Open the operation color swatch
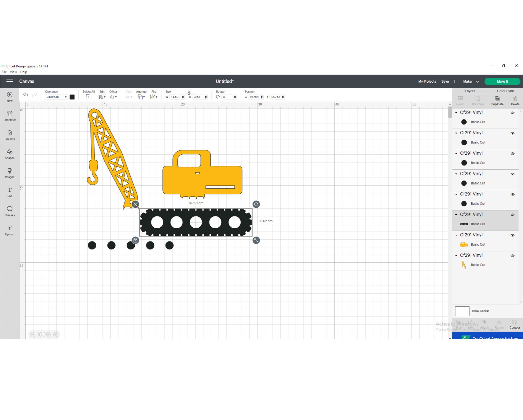Image resolution: width=523 pixels, height=420 pixels. point(72,97)
